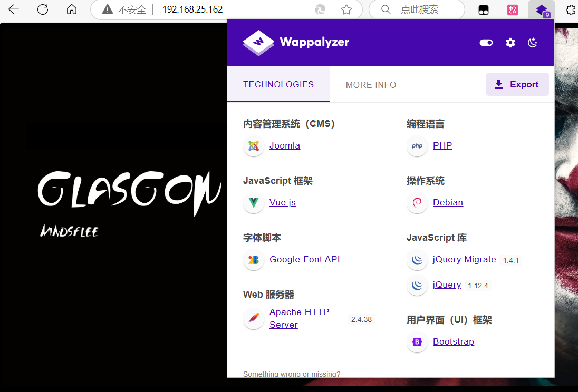The image size is (578, 392).
Task: Reload the page with the refresh icon
Action: point(43,9)
